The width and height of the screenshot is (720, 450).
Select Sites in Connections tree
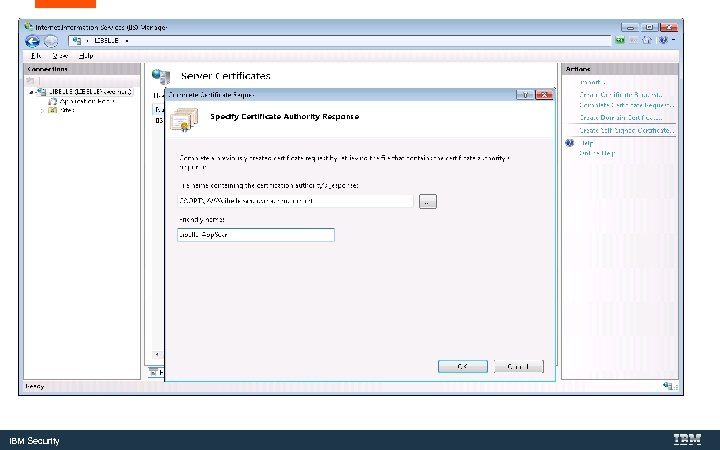click(67, 110)
